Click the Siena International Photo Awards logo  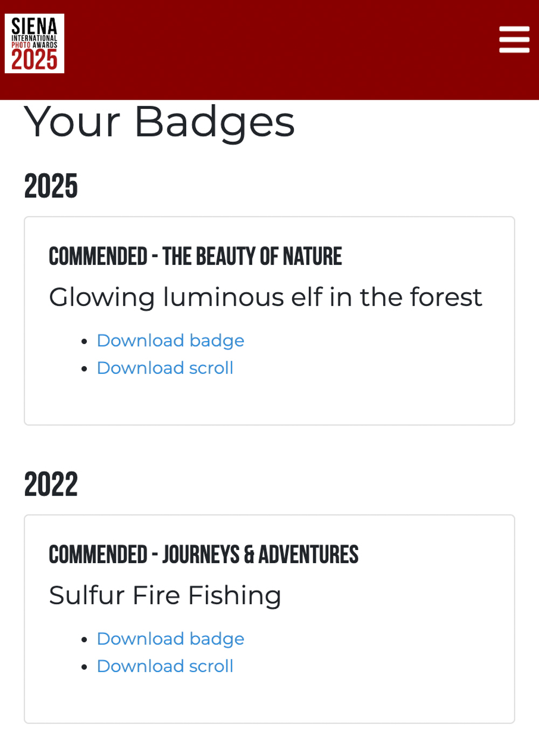pos(34,43)
